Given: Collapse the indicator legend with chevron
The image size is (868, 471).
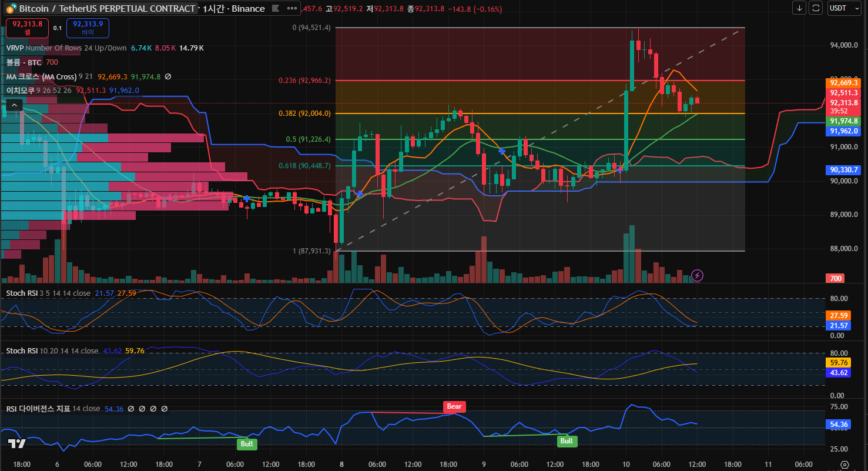Looking at the screenshot, I should coord(14,105).
